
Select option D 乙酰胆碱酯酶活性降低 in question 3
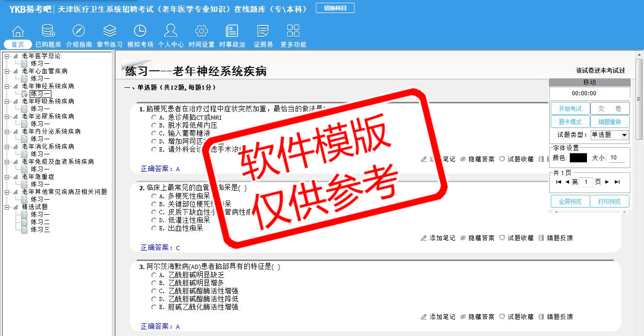pos(154,299)
